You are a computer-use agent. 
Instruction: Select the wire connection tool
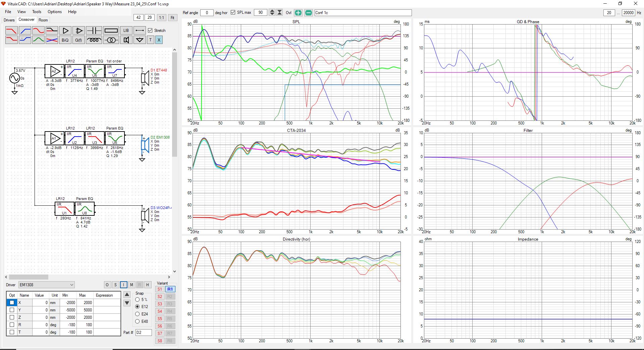pyautogui.click(x=140, y=31)
